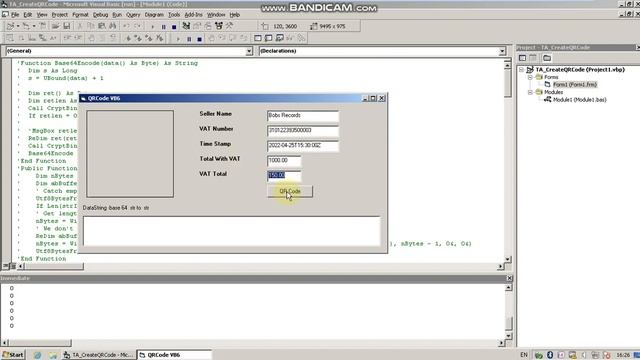Close the Project explorer panel

[637, 47]
